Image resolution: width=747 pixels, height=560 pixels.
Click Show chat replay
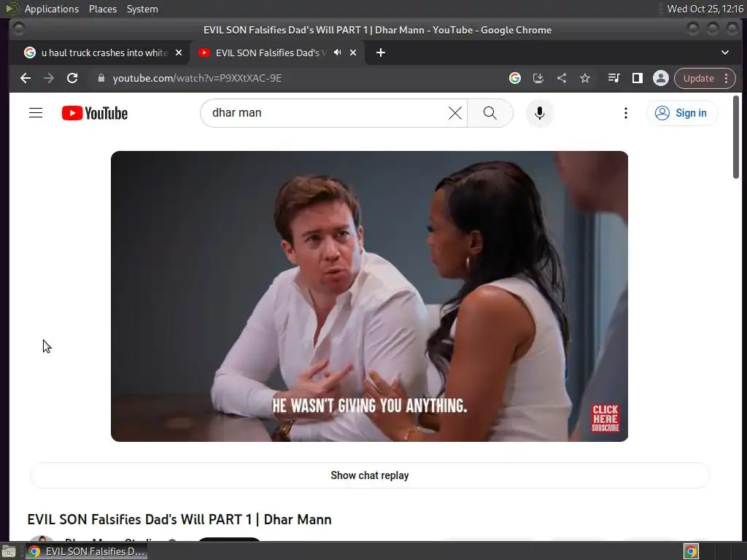pyautogui.click(x=370, y=475)
